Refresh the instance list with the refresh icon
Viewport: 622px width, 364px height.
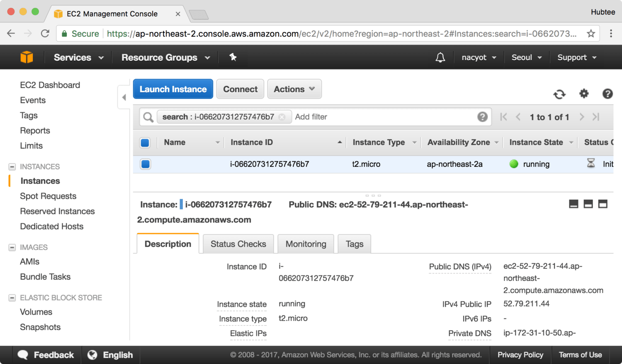tap(559, 94)
